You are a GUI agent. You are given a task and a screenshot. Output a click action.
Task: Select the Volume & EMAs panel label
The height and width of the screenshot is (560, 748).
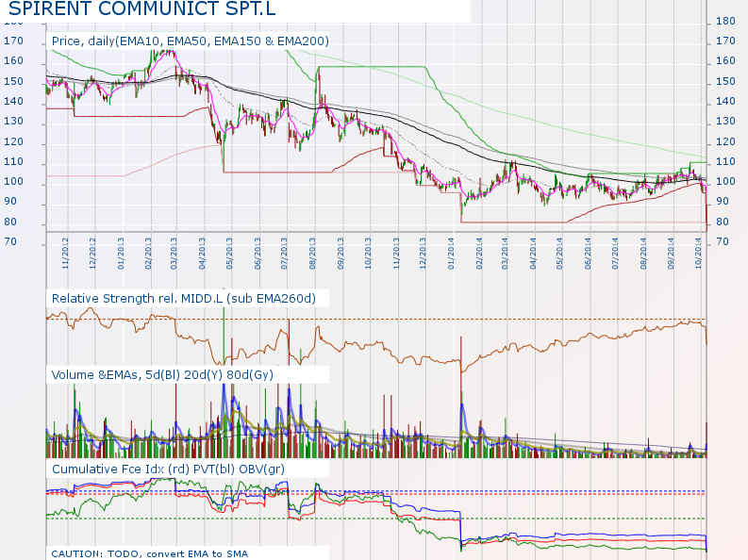[162, 374]
